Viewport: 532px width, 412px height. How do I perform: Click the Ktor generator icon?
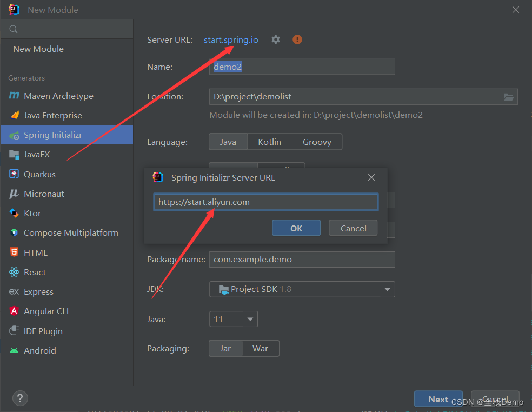point(14,213)
